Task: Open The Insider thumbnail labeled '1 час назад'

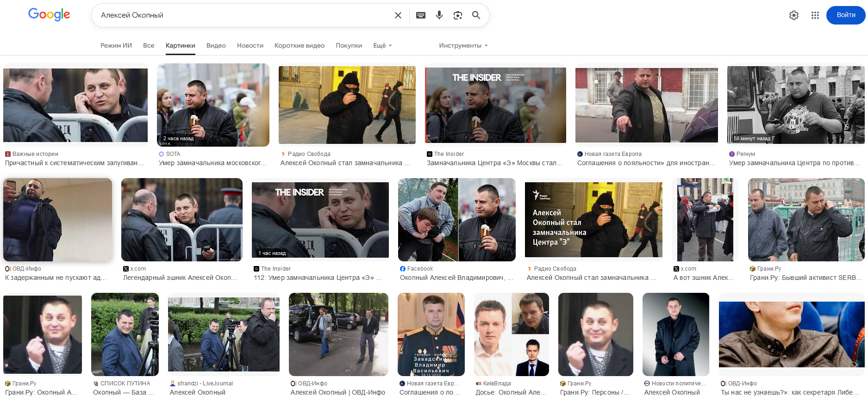Action: point(320,220)
